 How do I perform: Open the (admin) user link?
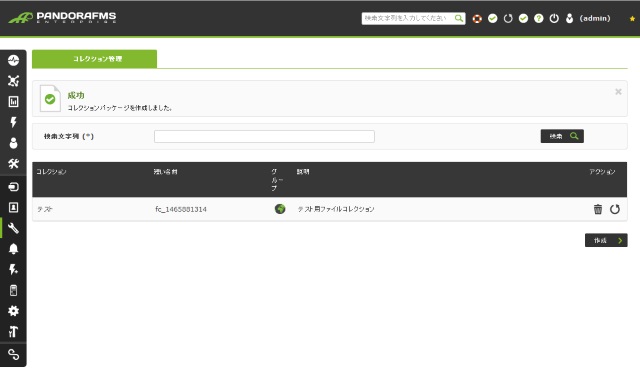pyautogui.click(x=595, y=18)
